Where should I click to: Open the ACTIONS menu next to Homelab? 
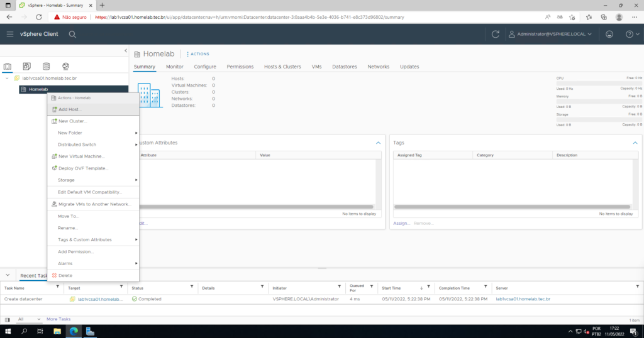click(198, 54)
